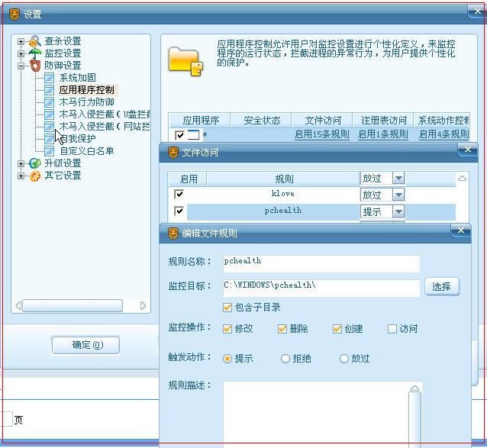Select 木马入侵拦截 (网站拦截) tree item
Screen dimensions: 487x448
click(x=105, y=127)
